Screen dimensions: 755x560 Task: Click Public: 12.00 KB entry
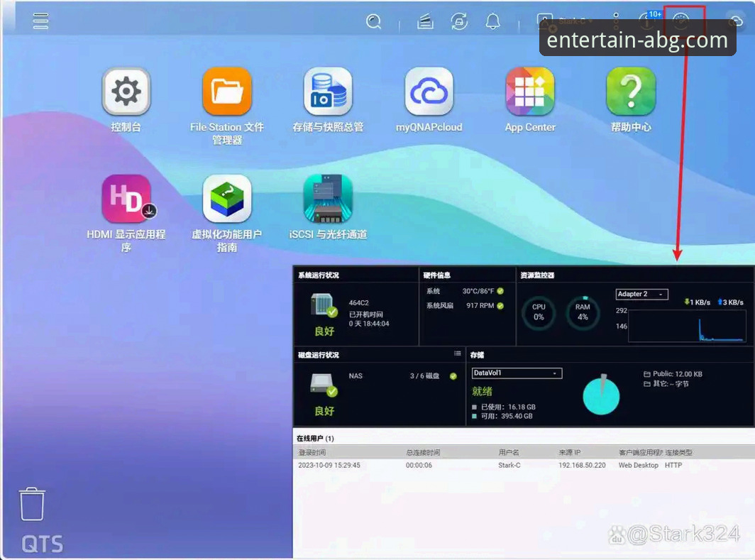click(677, 374)
